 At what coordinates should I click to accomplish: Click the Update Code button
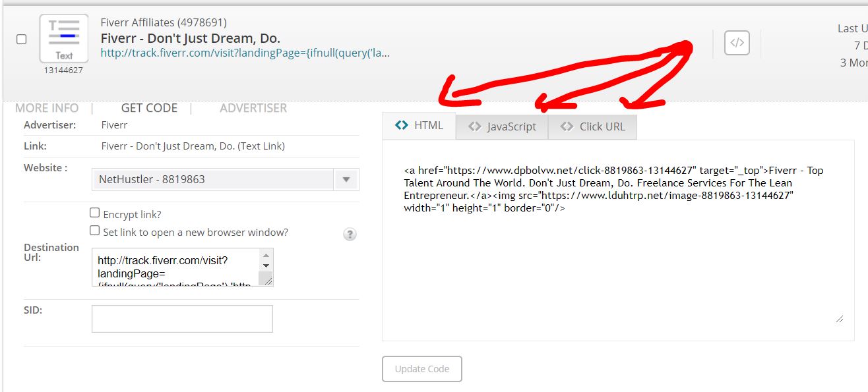[x=422, y=369]
